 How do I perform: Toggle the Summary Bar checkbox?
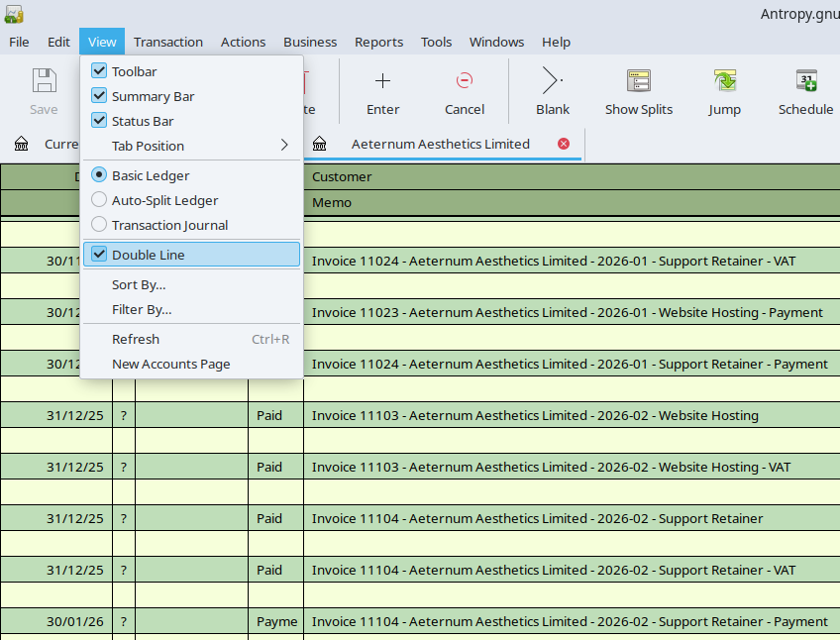99,96
